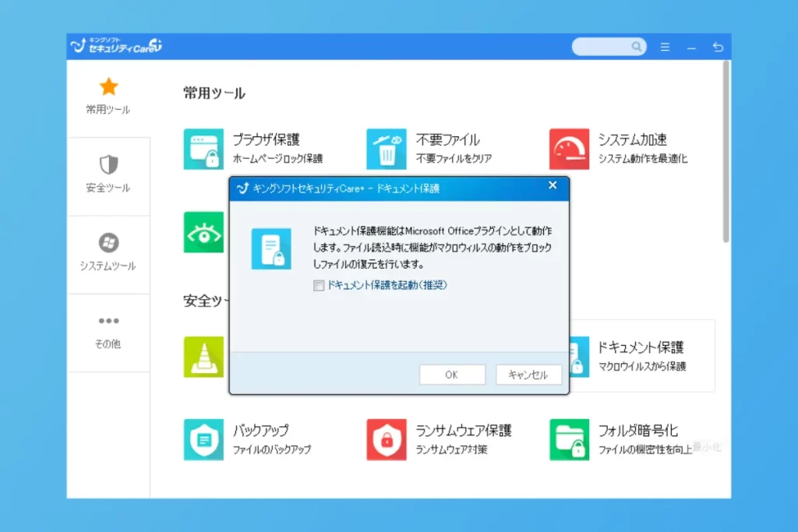Click the ドキュメント保護 tile icon behind dialog
Viewport: 798px width, 532px height.
click(579, 357)
